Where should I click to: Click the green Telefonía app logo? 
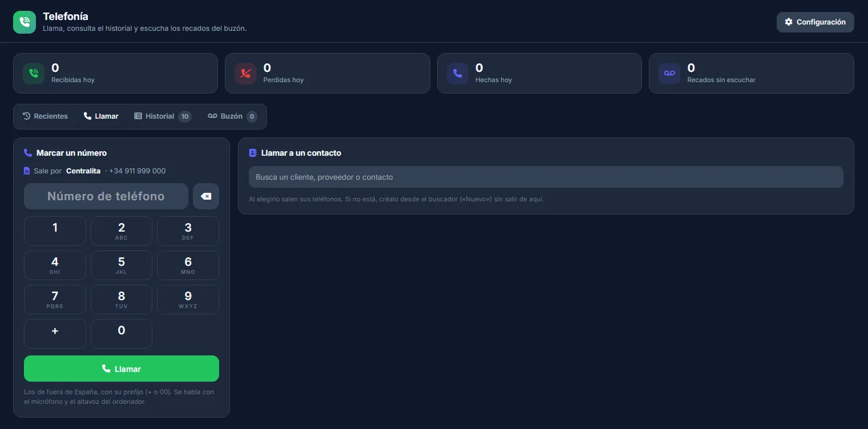click(x=25, y=22)
